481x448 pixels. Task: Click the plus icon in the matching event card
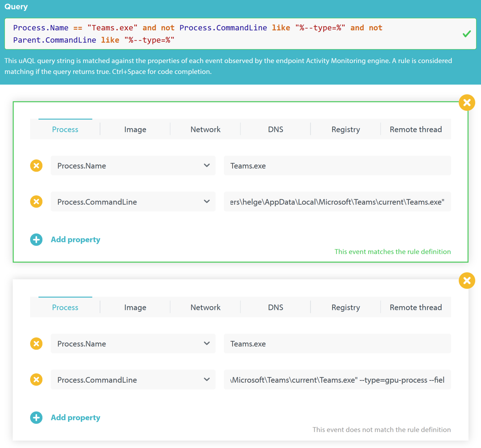click(36, 239)
